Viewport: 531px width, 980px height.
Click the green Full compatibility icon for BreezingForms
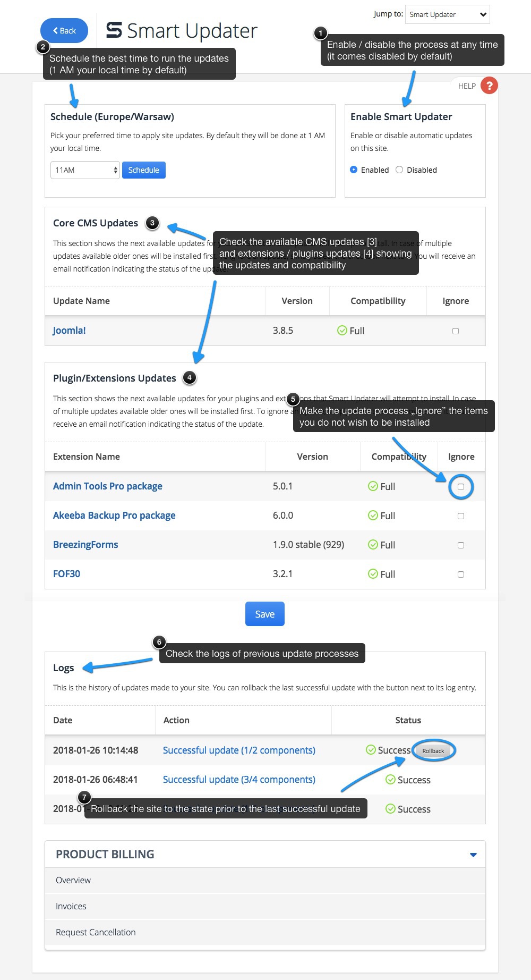373,545
